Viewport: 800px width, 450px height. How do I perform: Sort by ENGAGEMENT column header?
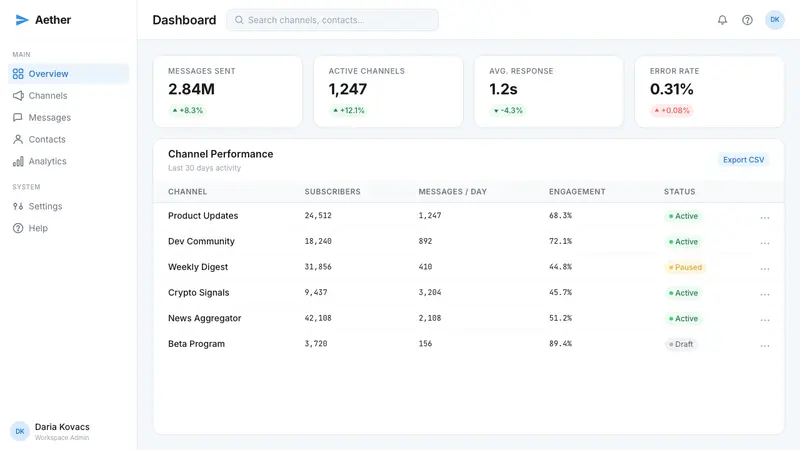[x=577, y=192]
